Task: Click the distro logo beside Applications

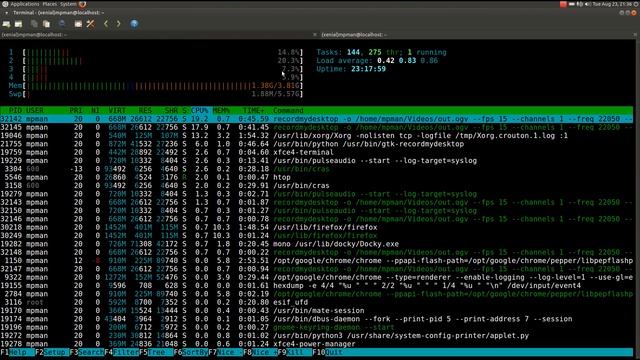Action: point(5,4)
